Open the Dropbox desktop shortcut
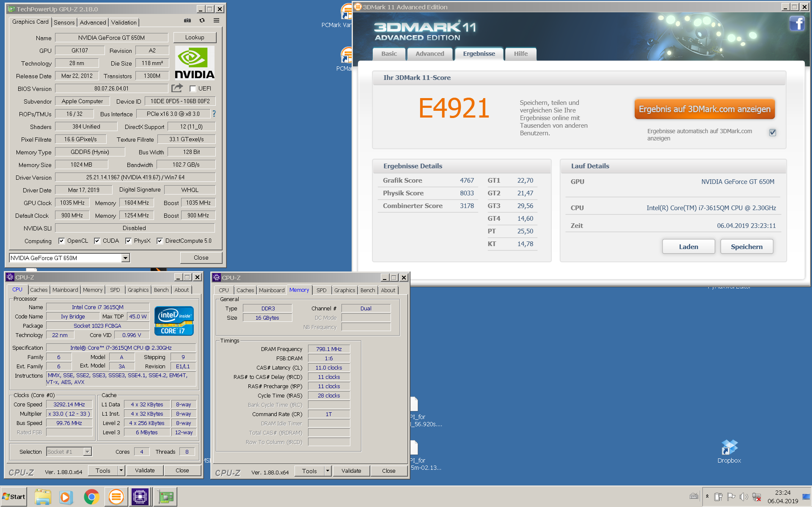The image size is (812, 507). click(729, 451)
